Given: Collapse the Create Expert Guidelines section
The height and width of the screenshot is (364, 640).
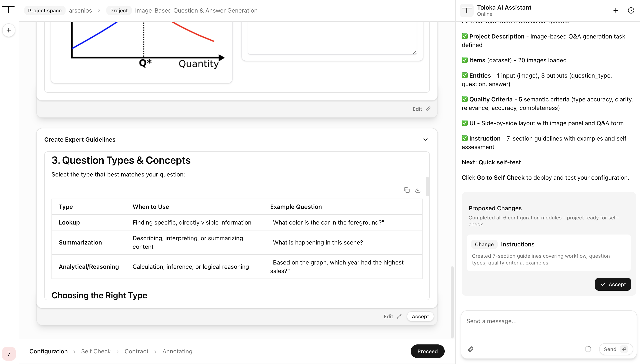Looking at the screenshot, I should [425, 139].
